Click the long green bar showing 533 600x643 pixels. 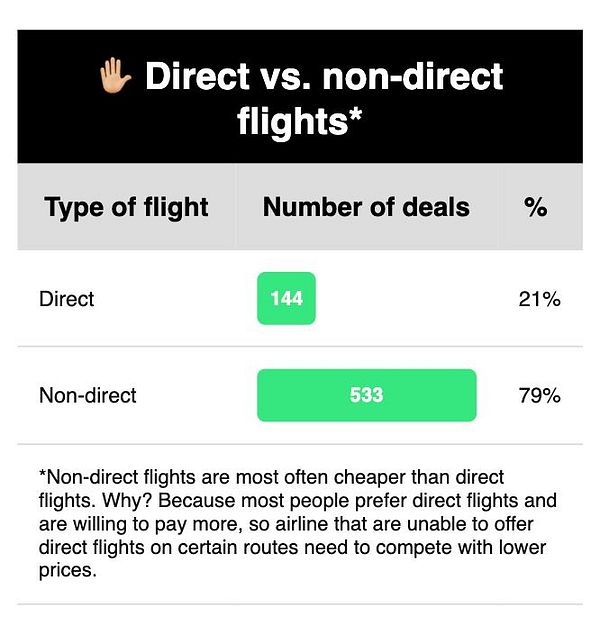(366, 395)
